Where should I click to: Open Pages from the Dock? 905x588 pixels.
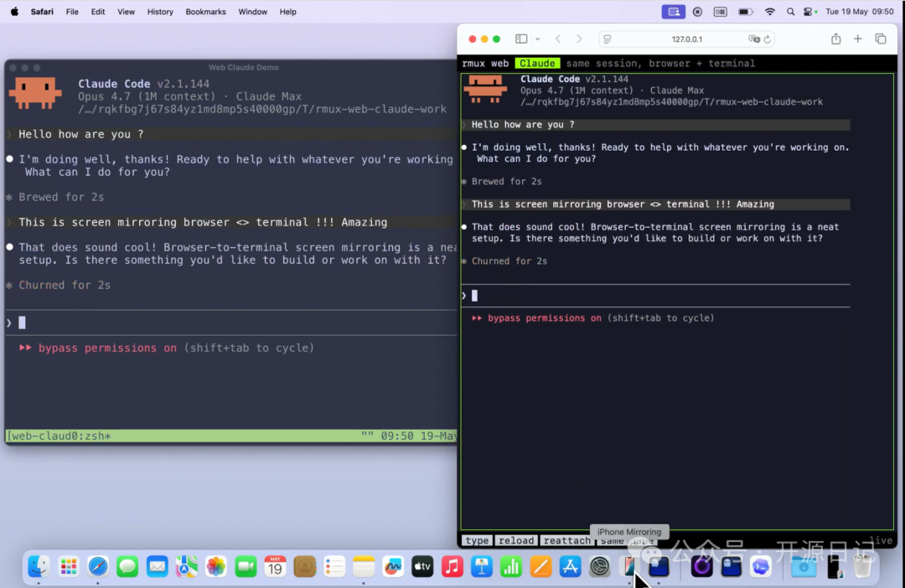click(540, 567)
